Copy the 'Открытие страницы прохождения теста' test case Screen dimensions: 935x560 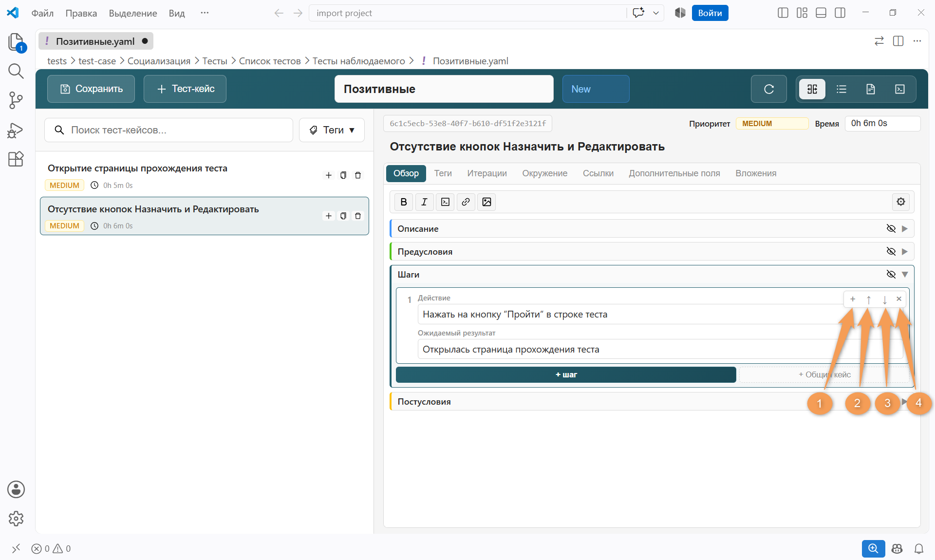point(343,175)
